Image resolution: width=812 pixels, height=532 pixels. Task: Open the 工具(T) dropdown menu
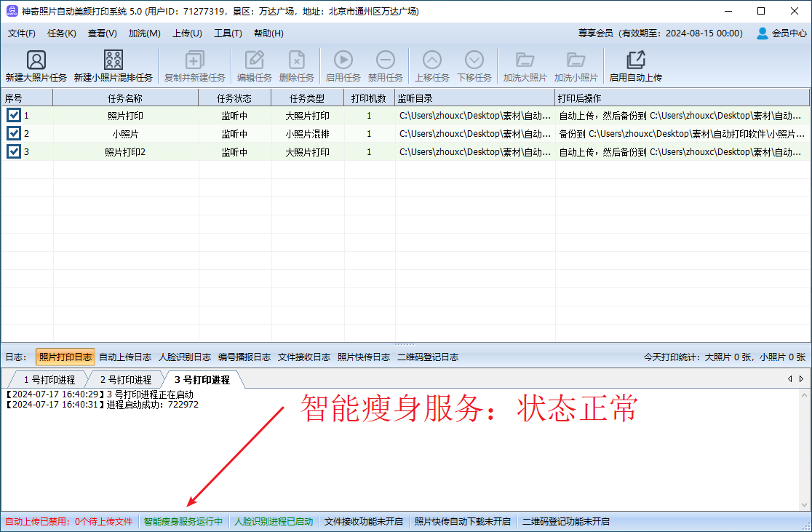(228, 33)
